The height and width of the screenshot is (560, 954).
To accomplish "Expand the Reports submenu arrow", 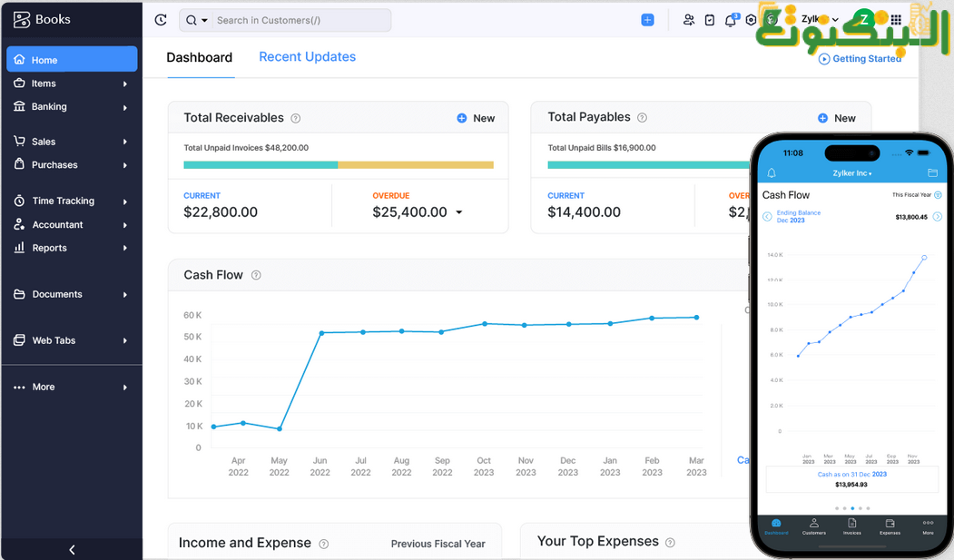I will point(124,248).
